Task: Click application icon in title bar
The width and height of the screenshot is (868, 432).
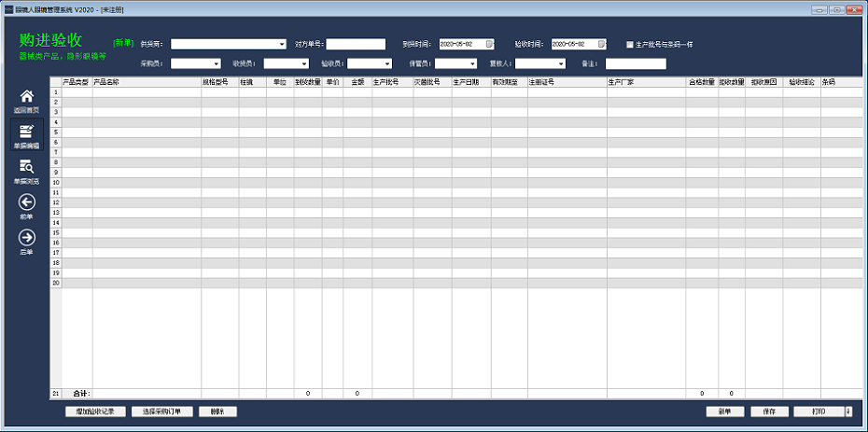Action: (x=7, y=8)
